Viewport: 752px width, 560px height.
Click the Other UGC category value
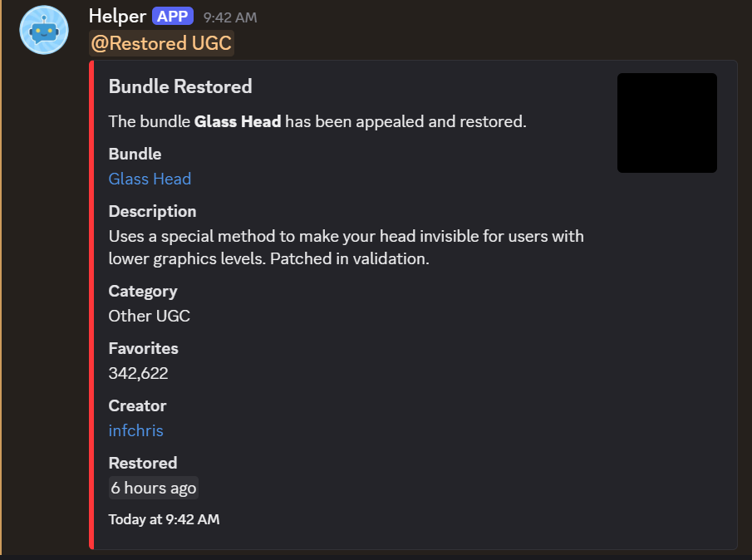(x=150, y=316)
